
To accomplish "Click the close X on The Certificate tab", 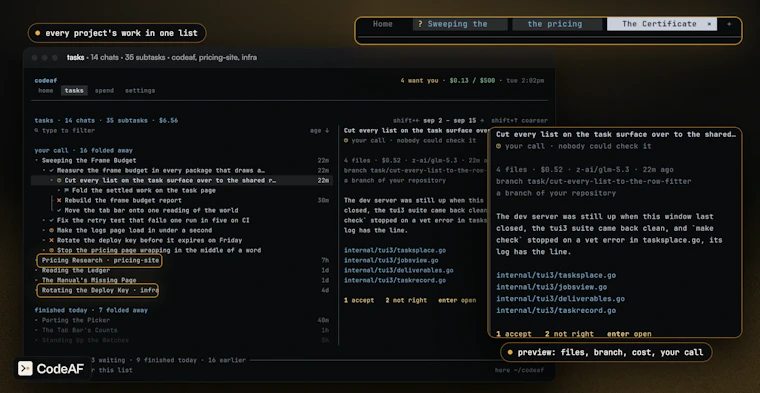I will pos(709,24).
